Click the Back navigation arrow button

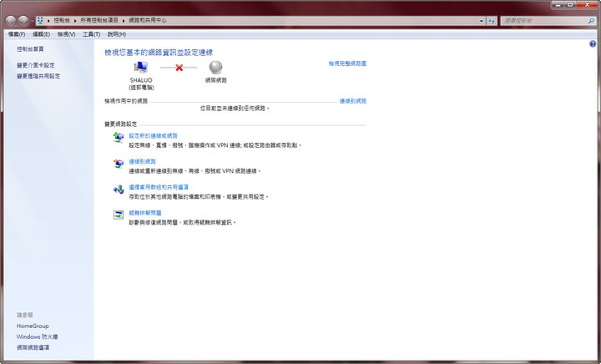pos(11,20)
